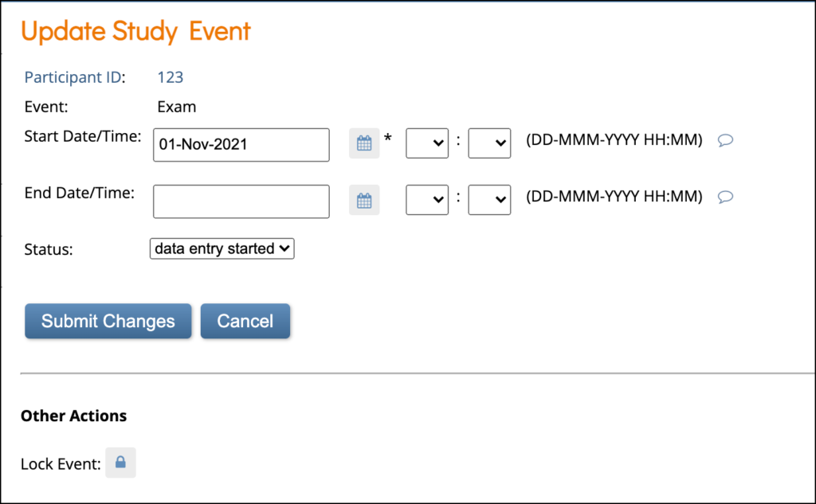Open the calendar picker for Start Date
Image resolution: width=816 pixels, height=504 pixels.
[364, 143]
